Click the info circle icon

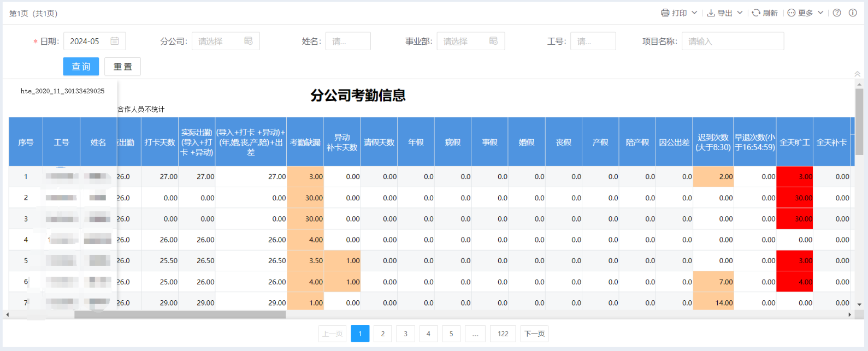(853, 13)
